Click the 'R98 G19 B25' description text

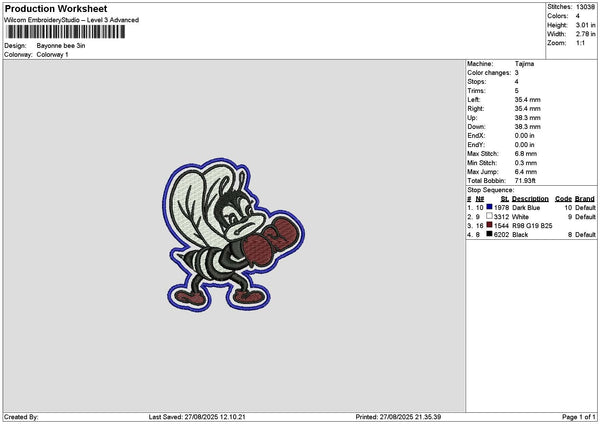pyautogui.click(x=532, y=226)
